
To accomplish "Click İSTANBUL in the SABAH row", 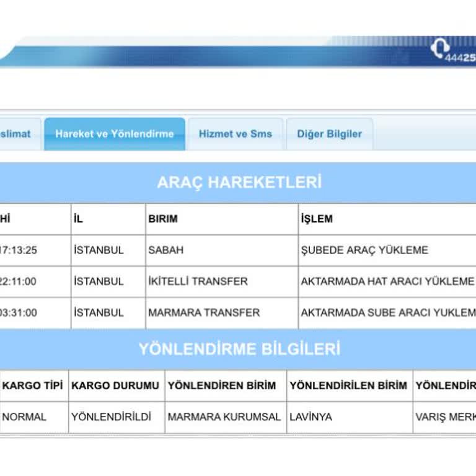I will click(x=108, y=250).
